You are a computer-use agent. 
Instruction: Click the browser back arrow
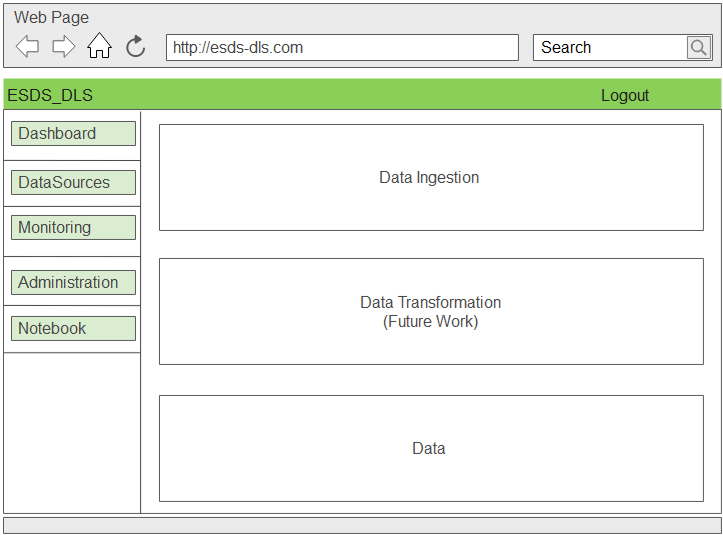point(28,46)
